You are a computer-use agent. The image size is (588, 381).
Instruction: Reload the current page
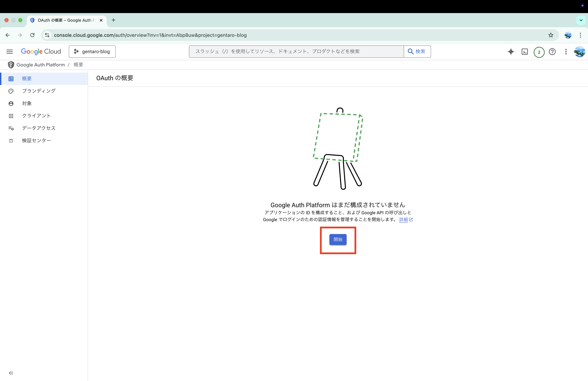[32, 35]
